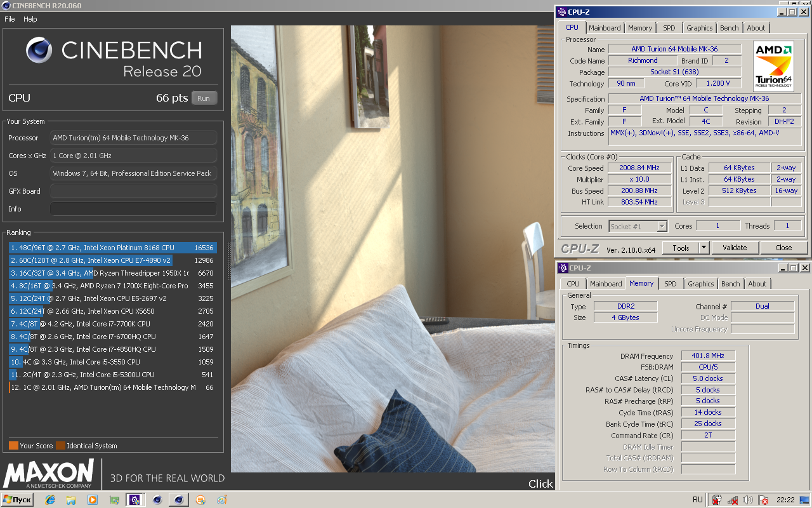This screenshot has width=812, height=508.
Task: Click the taskbar clock 22:22
Action: (x=785, y=500)
